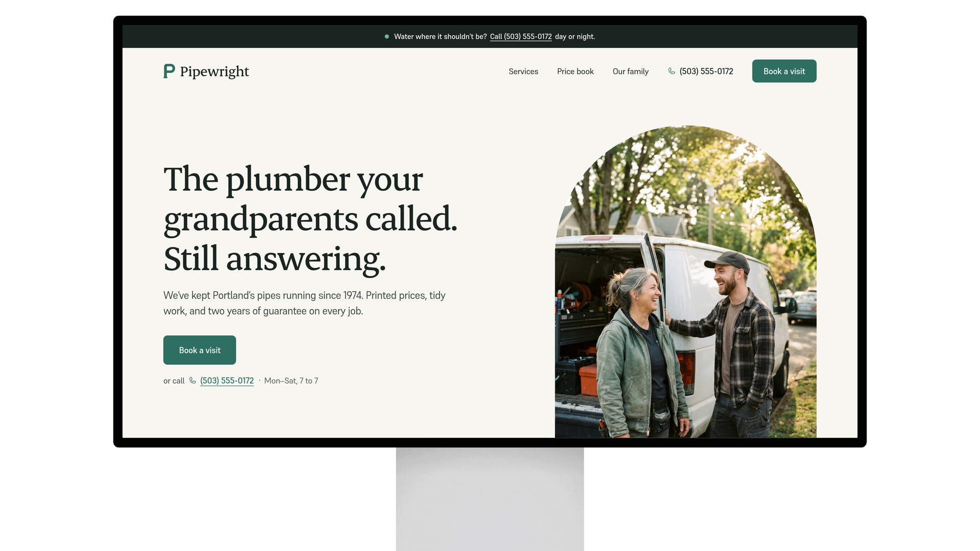
Task: Click the Book a visit button under the hero text
Action: click(x=200, y=350)
